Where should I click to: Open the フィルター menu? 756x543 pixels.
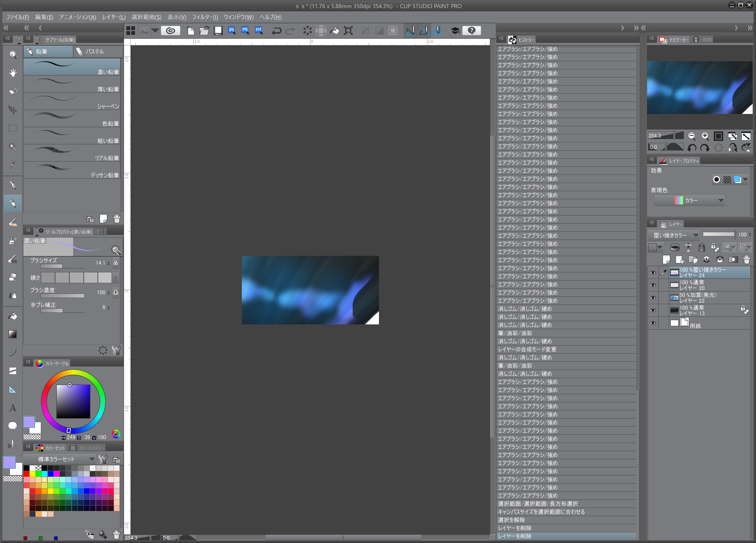[205, 17]
